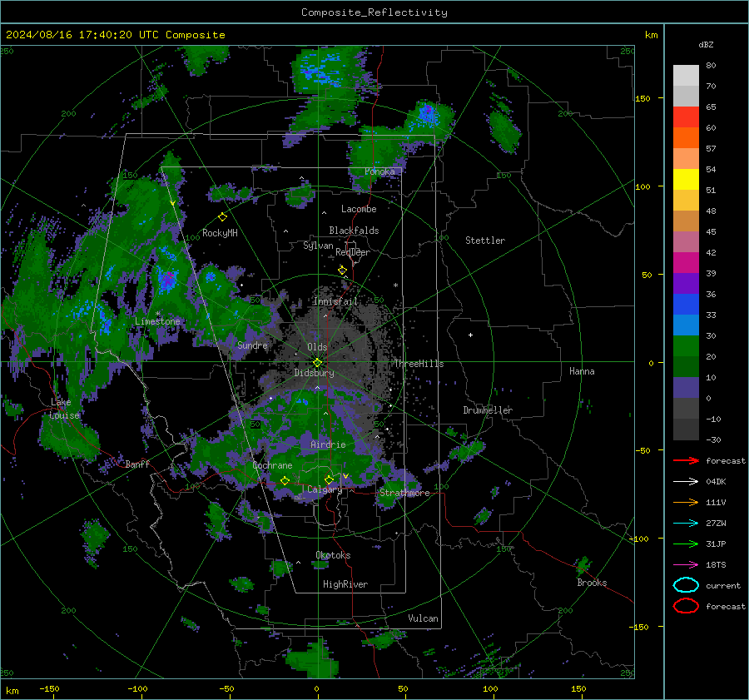Click the dBZ heading above color scale
This screenshot has height=700, width=749.
(706, 45)
